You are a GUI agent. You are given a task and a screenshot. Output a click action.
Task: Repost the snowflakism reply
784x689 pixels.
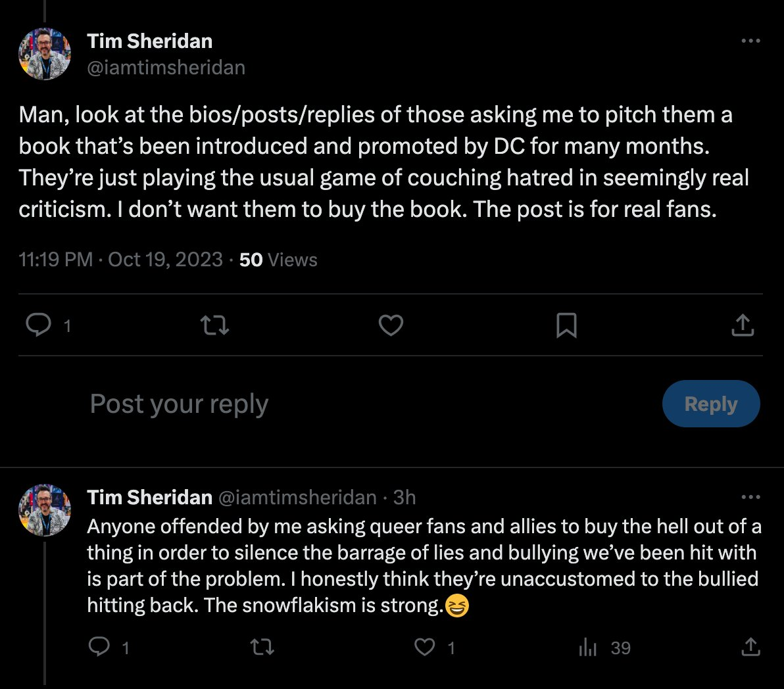click(262, 647)
